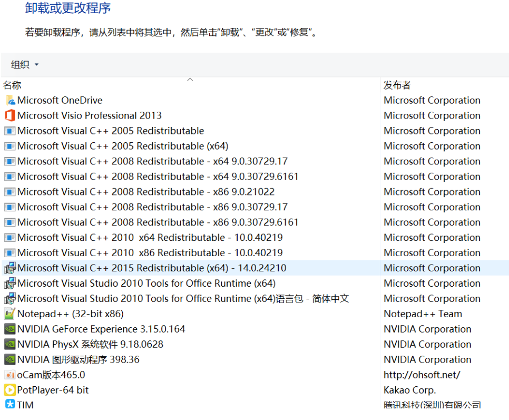Click publisher http://ohsoft.net/
Screen dimensions: 509x420
click(422, 375)
